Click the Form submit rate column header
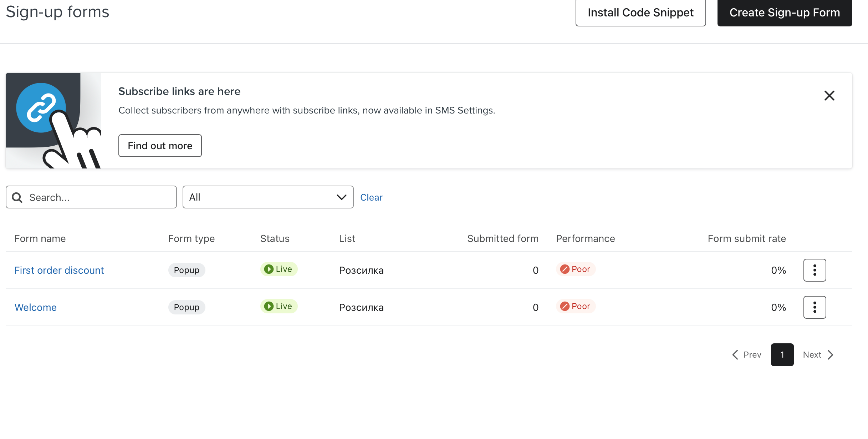 747,238
